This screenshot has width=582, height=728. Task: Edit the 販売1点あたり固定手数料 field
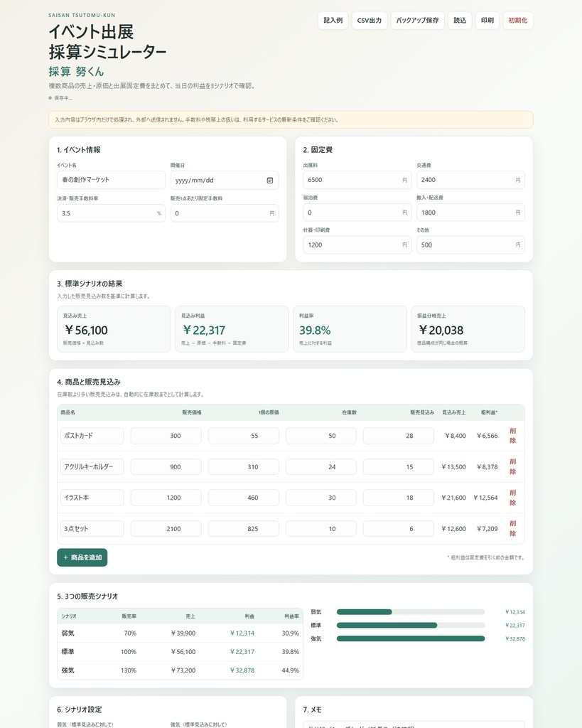(x=225, y=213)
